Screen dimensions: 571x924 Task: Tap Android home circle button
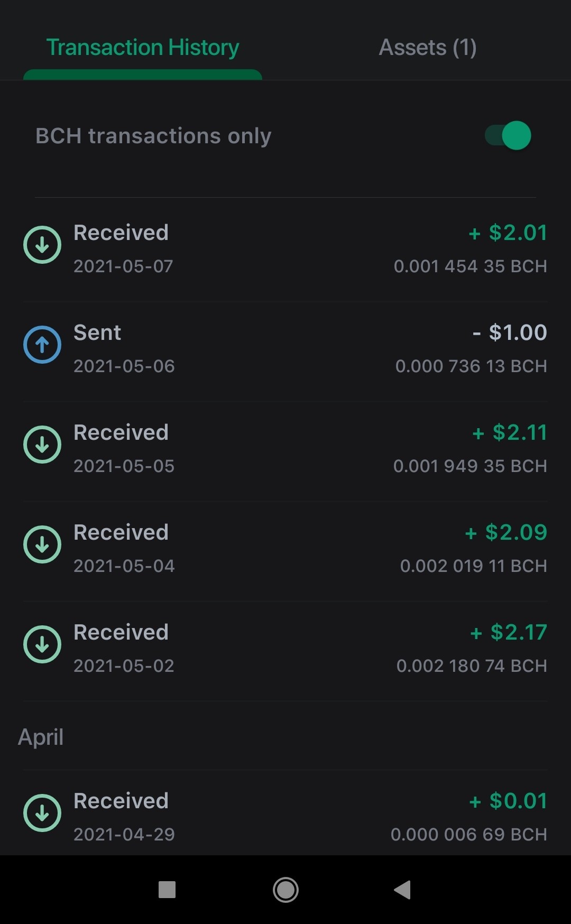click(285, 890)
